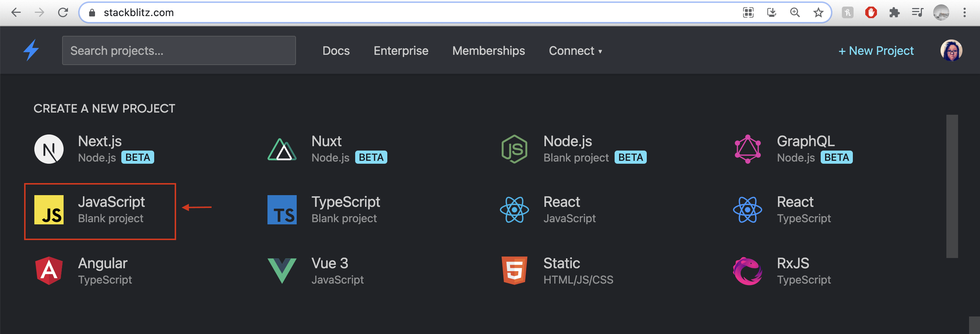
Task: Open the Connect dropdown menu
Action: tap(575, 50)
